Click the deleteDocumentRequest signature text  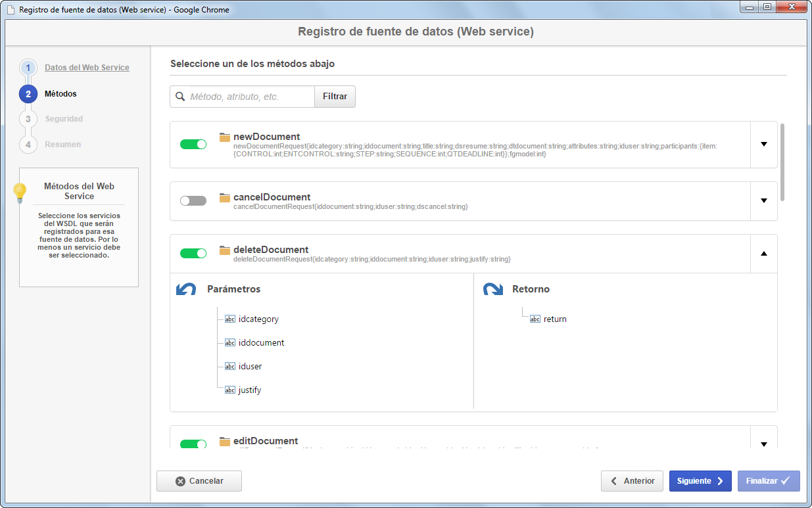coord(372,259)
